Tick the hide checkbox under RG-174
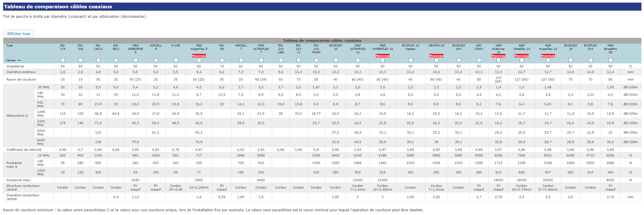Screen dimensions: 644x215 (x=63, y=60)
